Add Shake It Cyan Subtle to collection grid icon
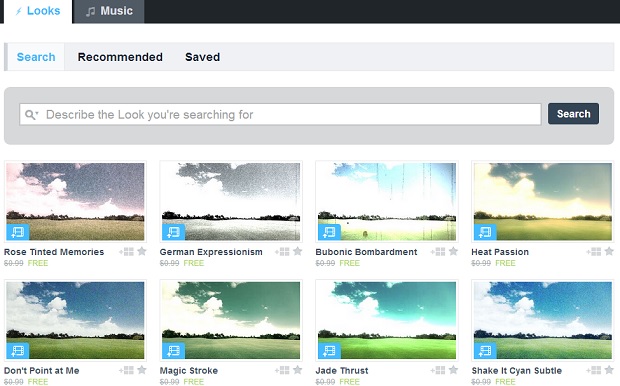Screen dimensions: 620x386 [x=594, y=370]
